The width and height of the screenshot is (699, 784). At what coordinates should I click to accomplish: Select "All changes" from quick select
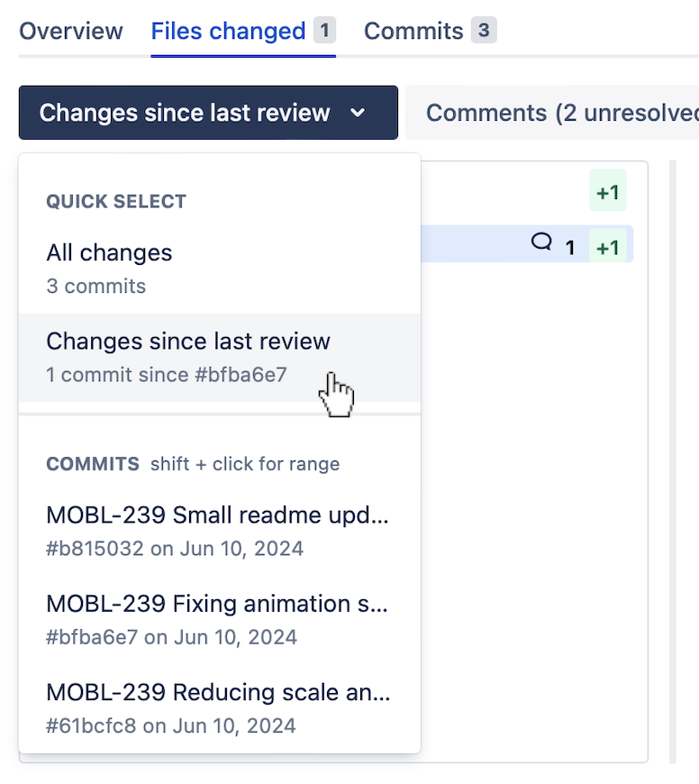(x=109, y=253)
